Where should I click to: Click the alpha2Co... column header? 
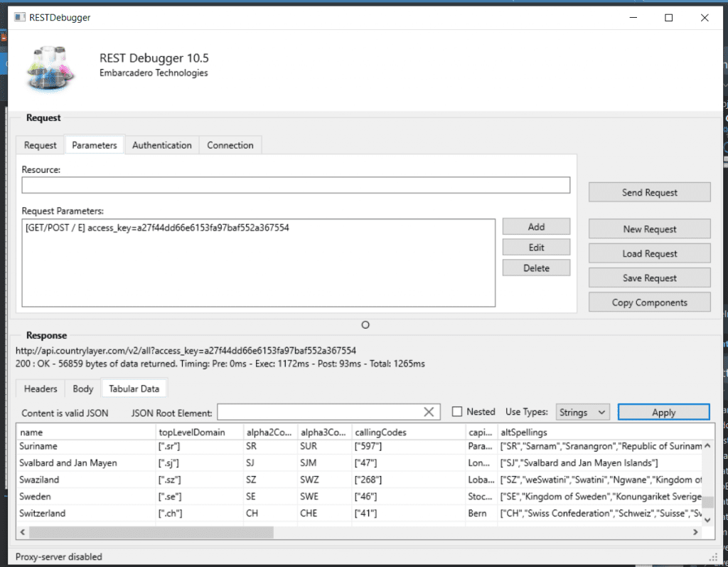coord(270,433)
